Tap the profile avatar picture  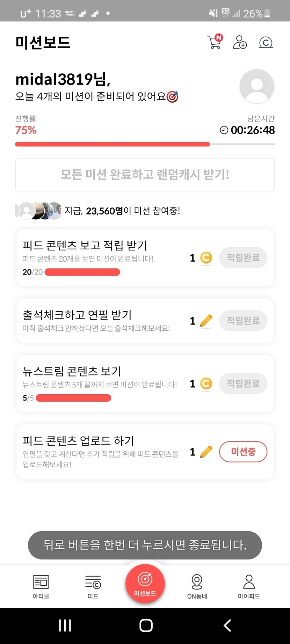coord(256,86)
